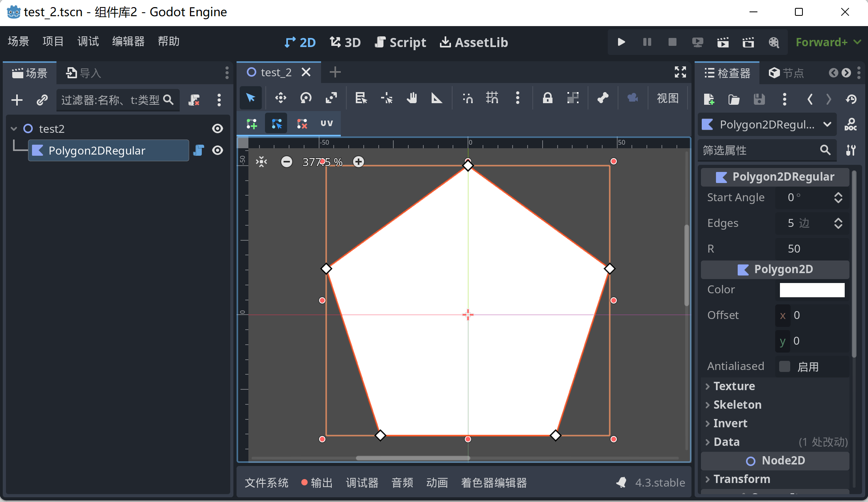Select the create polygon points tool
This screenshot has width=868, height=502.
pos(252,124)
